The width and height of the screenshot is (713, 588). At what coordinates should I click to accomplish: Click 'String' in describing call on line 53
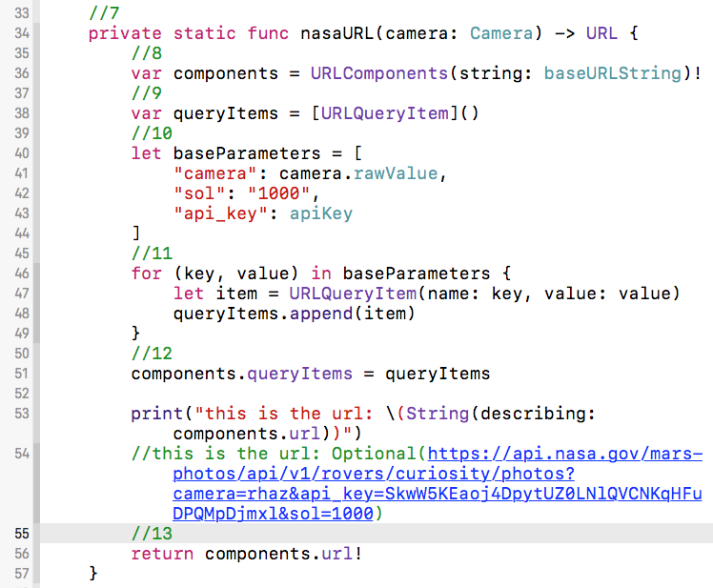pyautogui.click(x=437, y=414)
